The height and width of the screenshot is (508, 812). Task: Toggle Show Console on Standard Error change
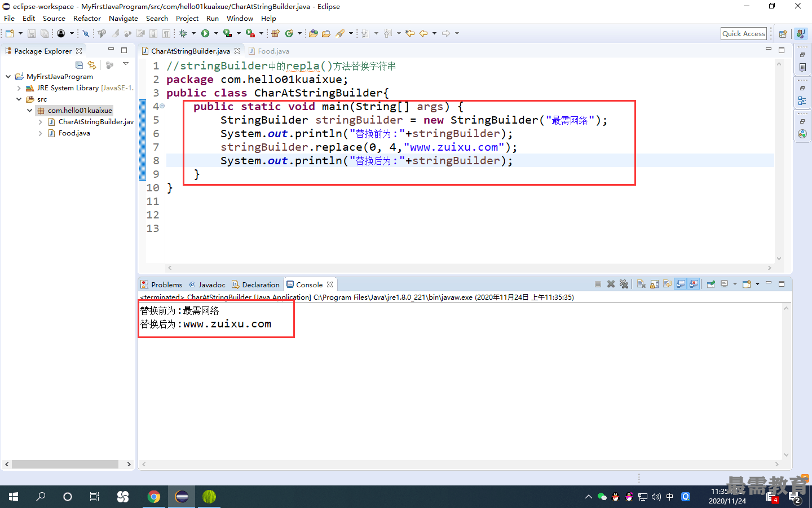pyautogui.click(x=694, y=284)
